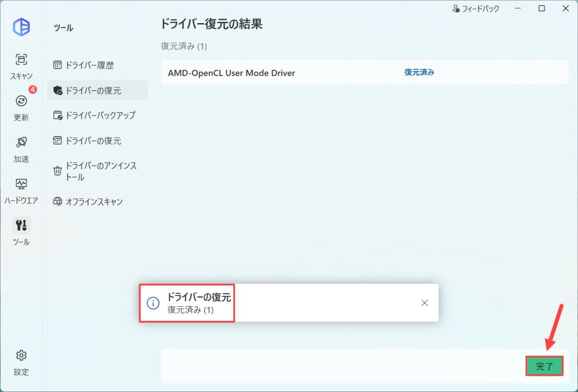Viewport: 578px width, 392px height.
Task: Open the ハードウエア hardware monitor section
Action: coord(21,191)
